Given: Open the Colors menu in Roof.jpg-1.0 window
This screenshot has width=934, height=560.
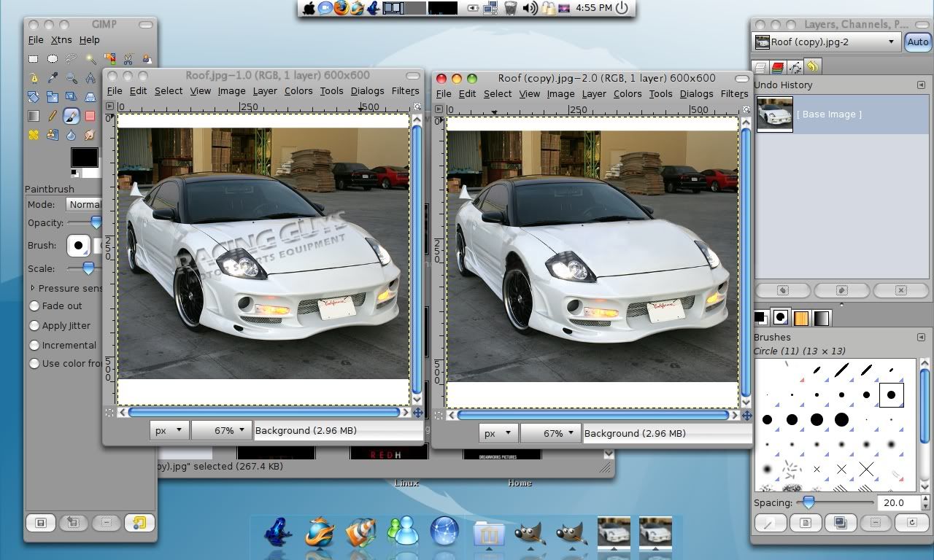Looking at the screenshot, I should click(x=298, y=91).
